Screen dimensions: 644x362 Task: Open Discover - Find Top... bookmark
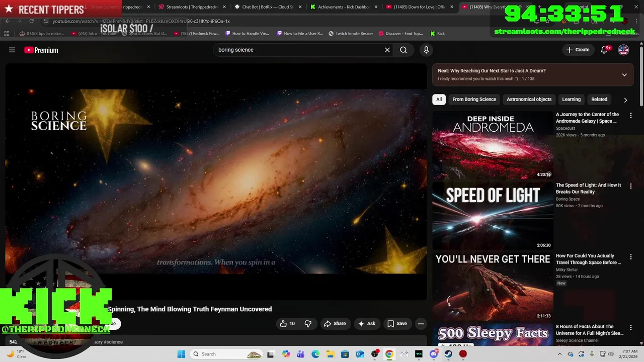(400, 34)
